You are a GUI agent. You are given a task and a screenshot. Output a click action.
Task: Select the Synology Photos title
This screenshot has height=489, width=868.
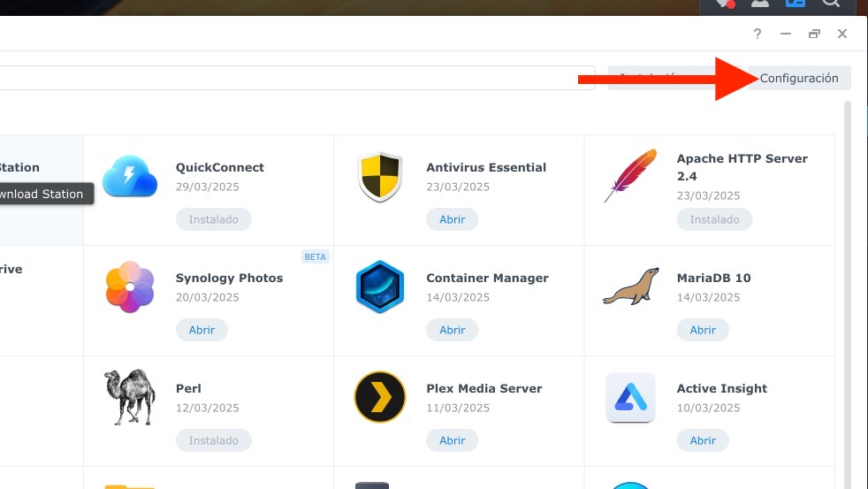tap(229, 278)
